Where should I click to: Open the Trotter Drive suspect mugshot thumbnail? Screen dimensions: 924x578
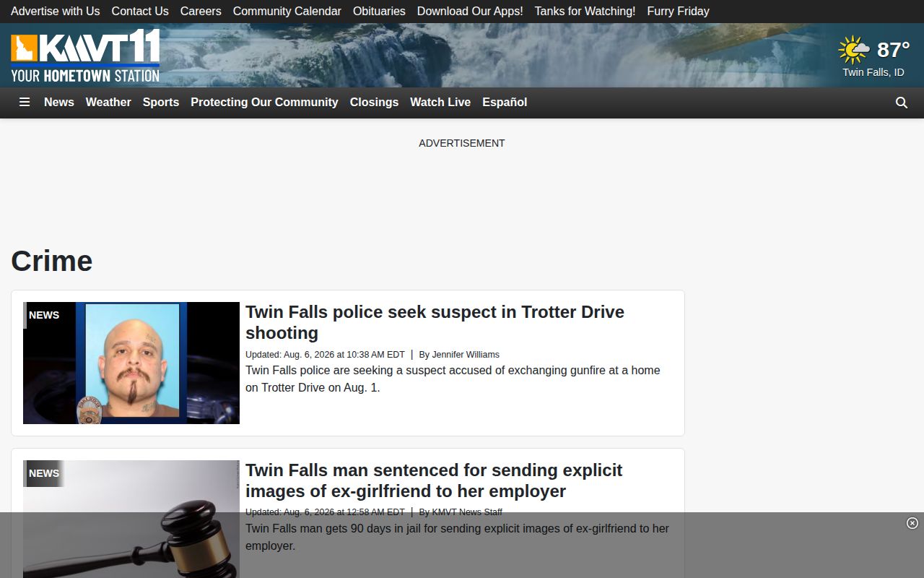tap(131, 363)
